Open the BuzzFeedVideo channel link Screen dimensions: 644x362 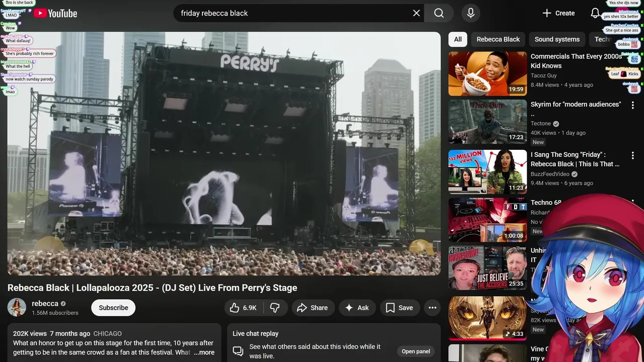(550, 174)
